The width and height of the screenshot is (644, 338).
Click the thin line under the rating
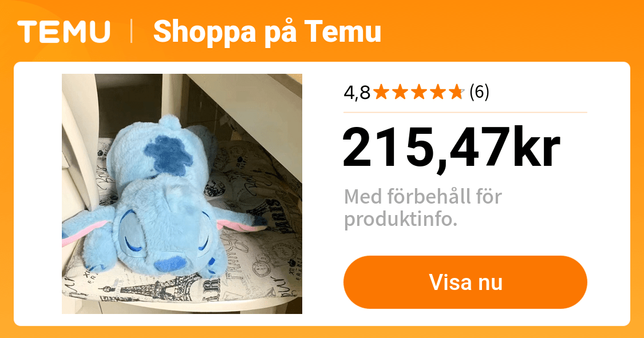465,112
